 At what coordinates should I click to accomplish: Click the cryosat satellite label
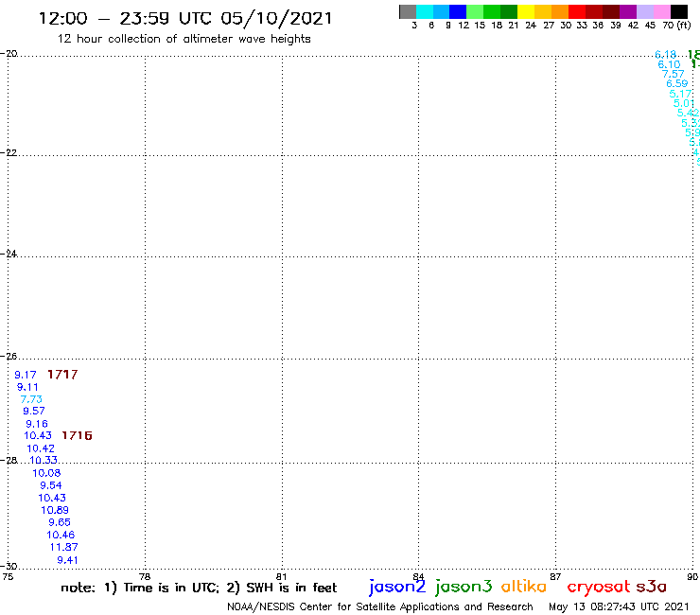pos(599,587)
